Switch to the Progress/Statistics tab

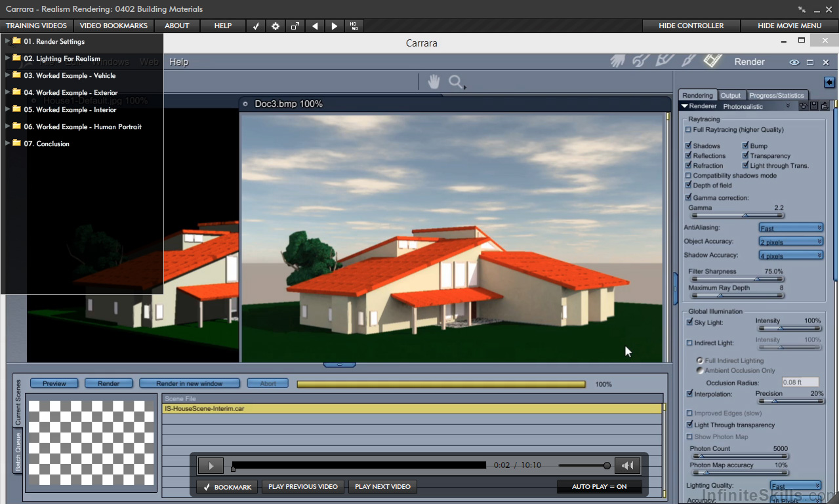[776, 95]
